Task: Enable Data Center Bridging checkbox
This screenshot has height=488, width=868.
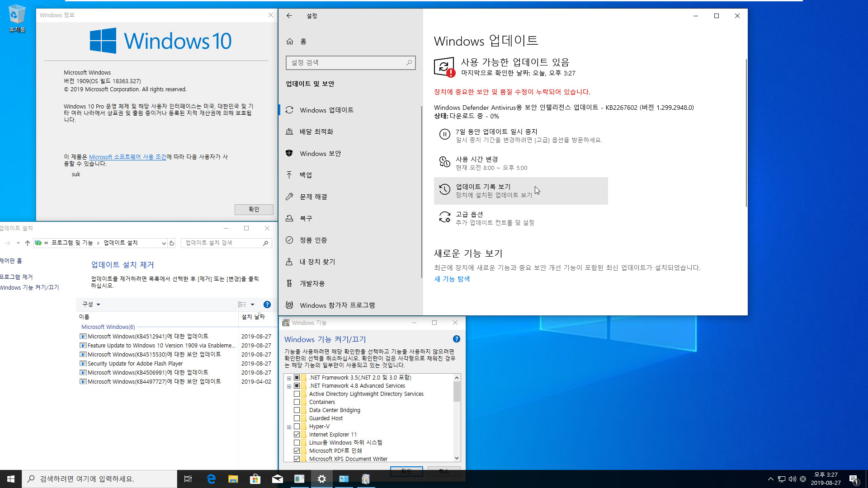Action: click(297, 410)
